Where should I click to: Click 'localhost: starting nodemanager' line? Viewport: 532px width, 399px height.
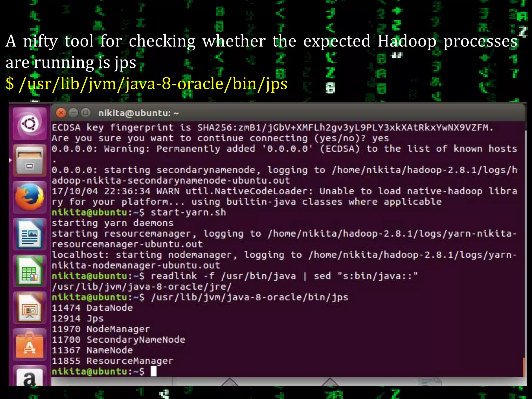click(x=284, y=260)
